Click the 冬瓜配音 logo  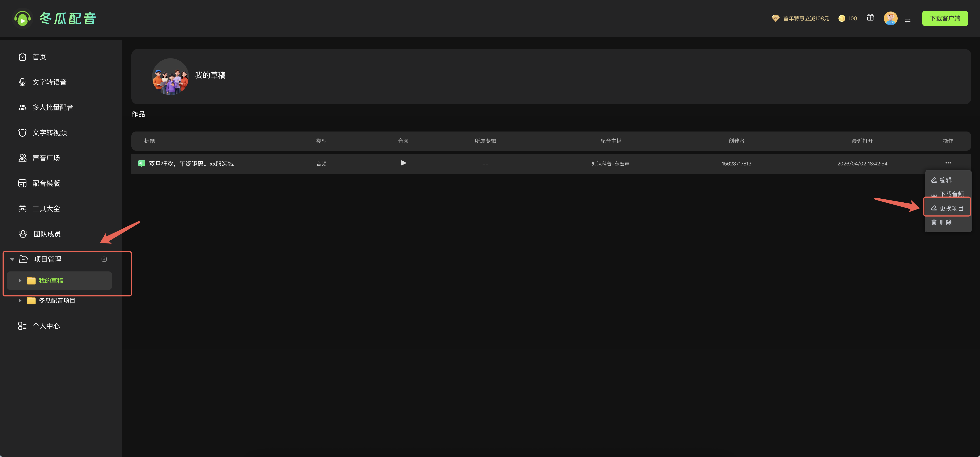[55, 18]
